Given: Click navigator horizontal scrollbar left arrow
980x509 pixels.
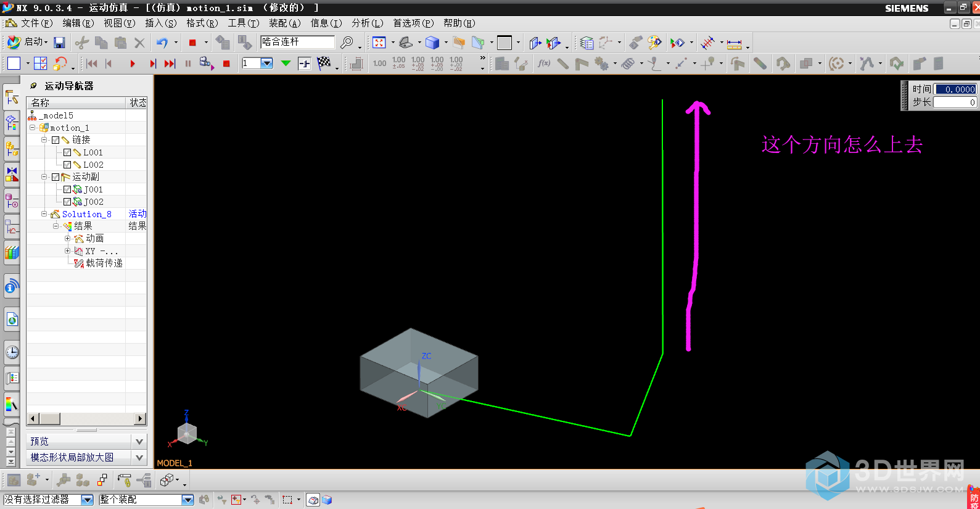Looking at the screenshot, I should (x=33, y=419).
